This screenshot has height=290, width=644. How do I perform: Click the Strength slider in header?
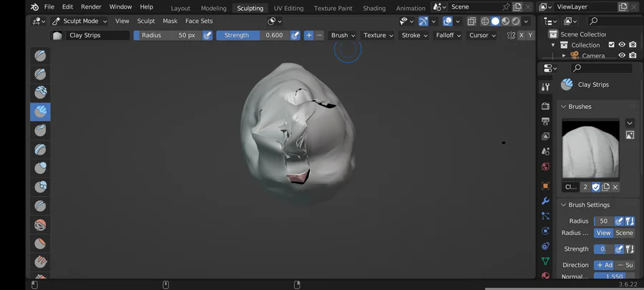point(252,35)
